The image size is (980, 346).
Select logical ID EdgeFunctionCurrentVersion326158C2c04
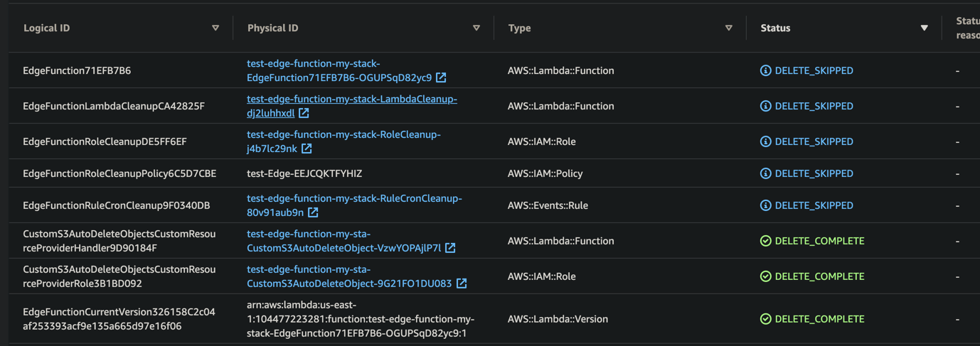(119, 319)
